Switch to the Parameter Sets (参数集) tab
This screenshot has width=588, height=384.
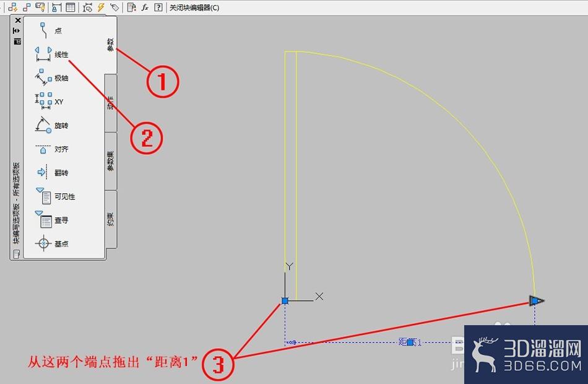coord(111,161)
